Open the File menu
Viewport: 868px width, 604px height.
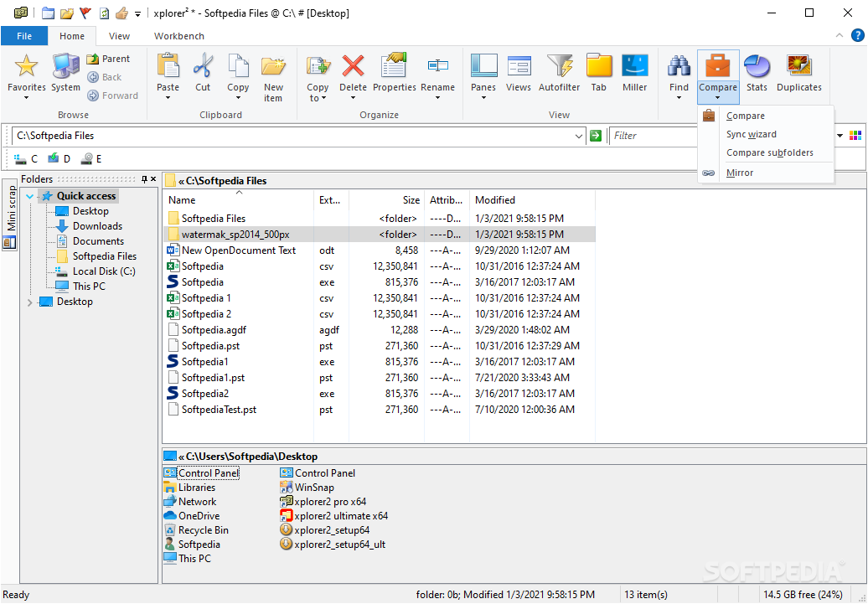tap(24, 36)
